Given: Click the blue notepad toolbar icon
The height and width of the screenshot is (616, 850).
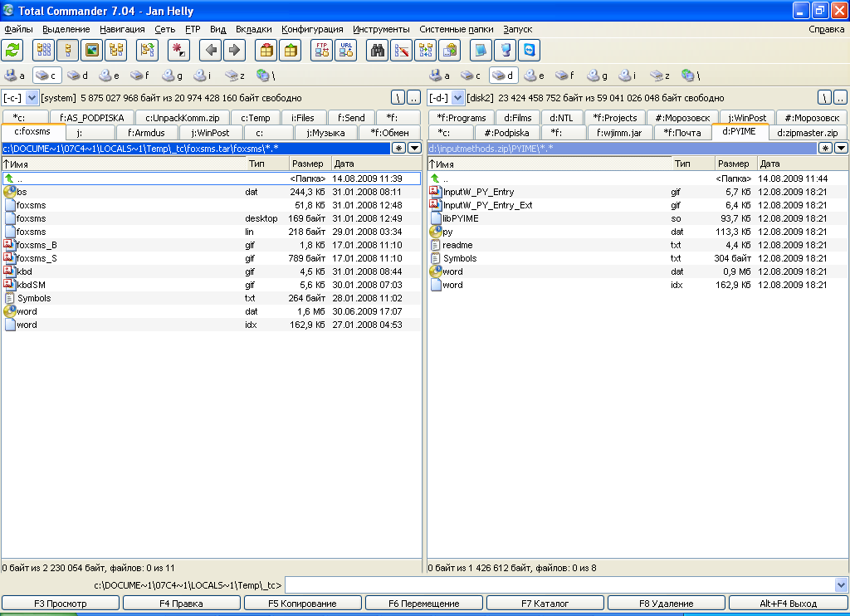Looking at the screenshot, I should coord(481,51).
